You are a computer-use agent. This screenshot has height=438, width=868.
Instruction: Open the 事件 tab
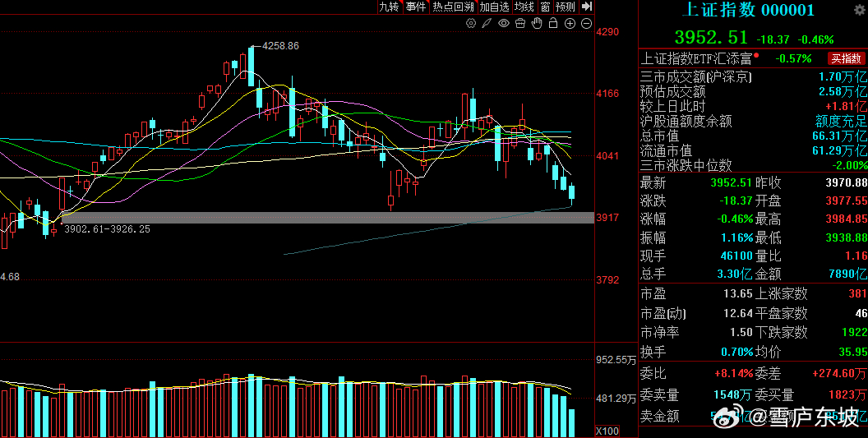pos(416,7)
